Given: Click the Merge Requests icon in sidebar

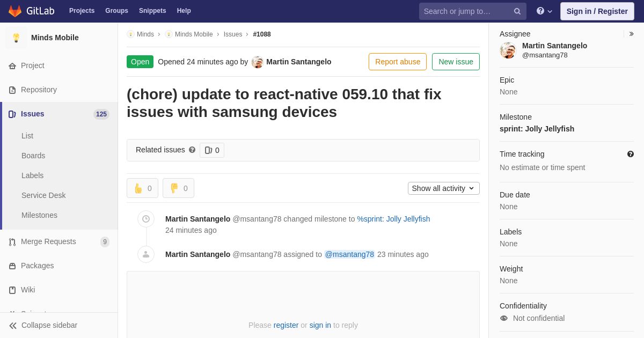Looking at the screenshot, I should [12, 242].
